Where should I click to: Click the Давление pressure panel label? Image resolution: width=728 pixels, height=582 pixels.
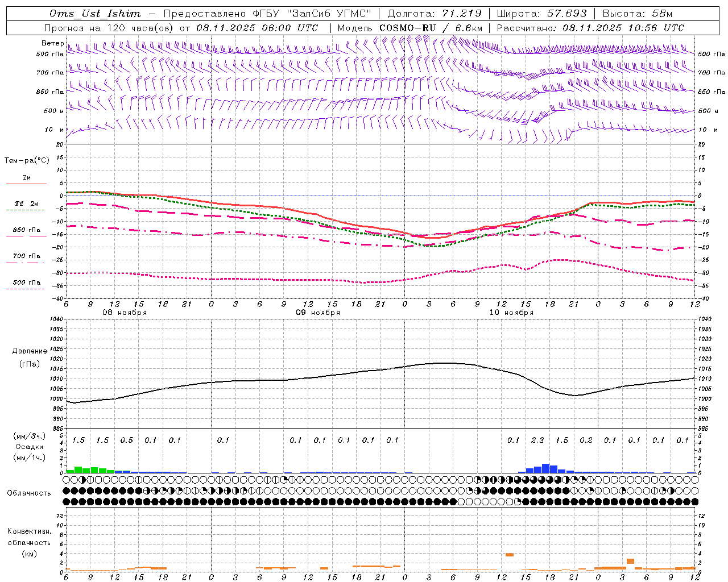tap(30, 351)
